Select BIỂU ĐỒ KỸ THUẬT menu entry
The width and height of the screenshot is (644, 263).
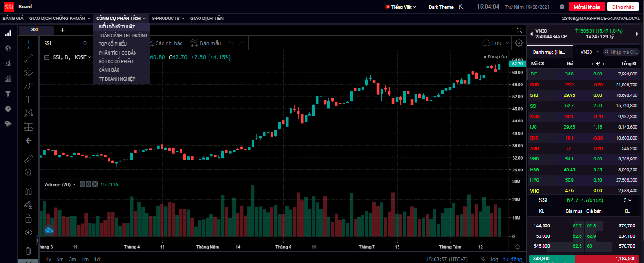[122, 27]
